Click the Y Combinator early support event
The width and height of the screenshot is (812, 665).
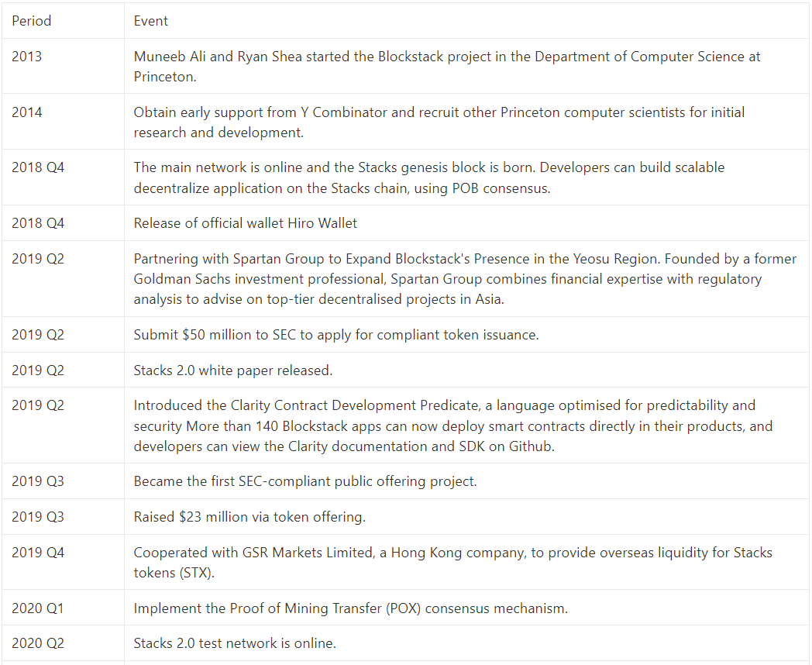coord(439,122)
